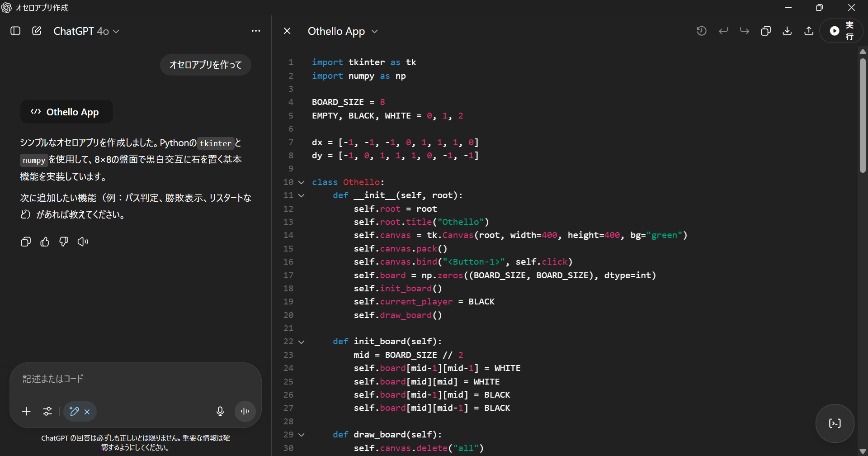Start voice mode with the waveform button
Screen dimensions: 868x456
[x=245, y=411]
